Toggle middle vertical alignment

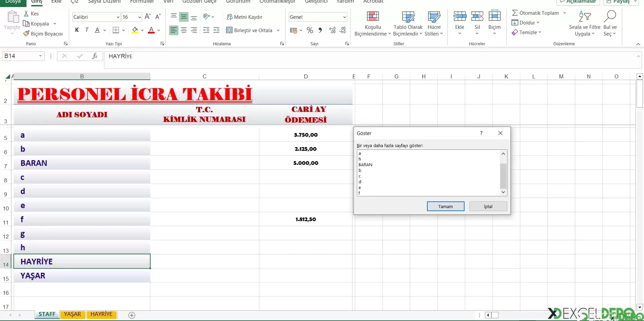point(184,16)
